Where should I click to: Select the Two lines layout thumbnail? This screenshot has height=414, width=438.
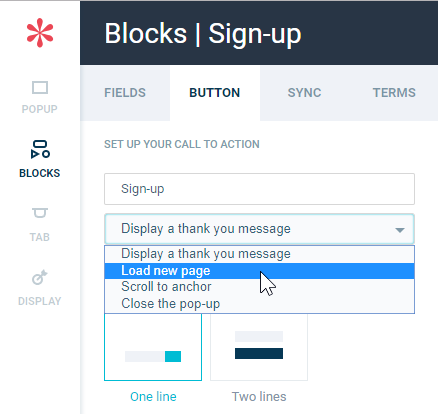point(259,347)
